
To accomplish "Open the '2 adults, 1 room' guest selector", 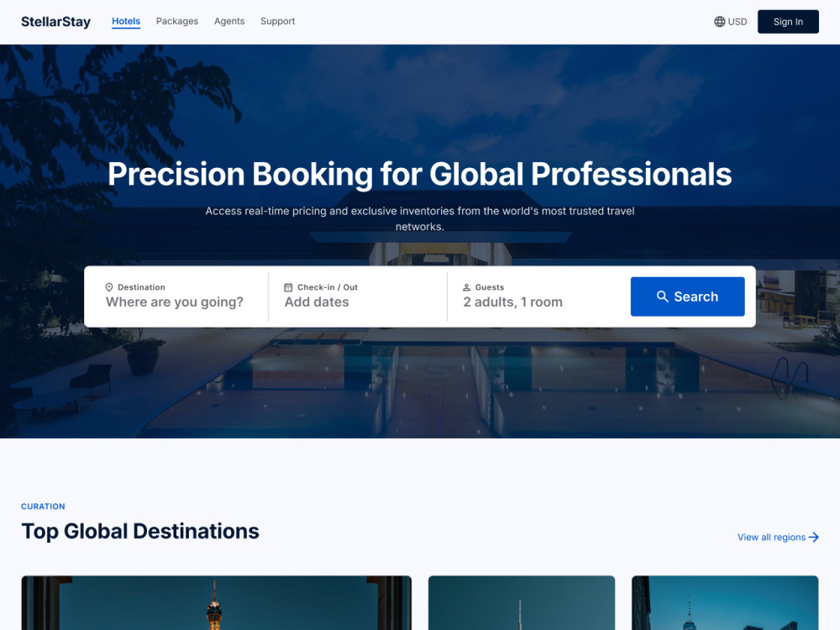I will [512, 302].
